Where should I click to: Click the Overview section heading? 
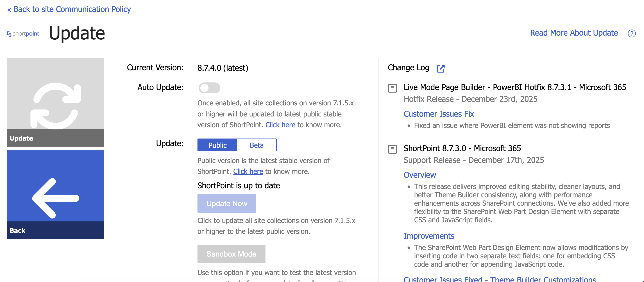click(420, 175)
